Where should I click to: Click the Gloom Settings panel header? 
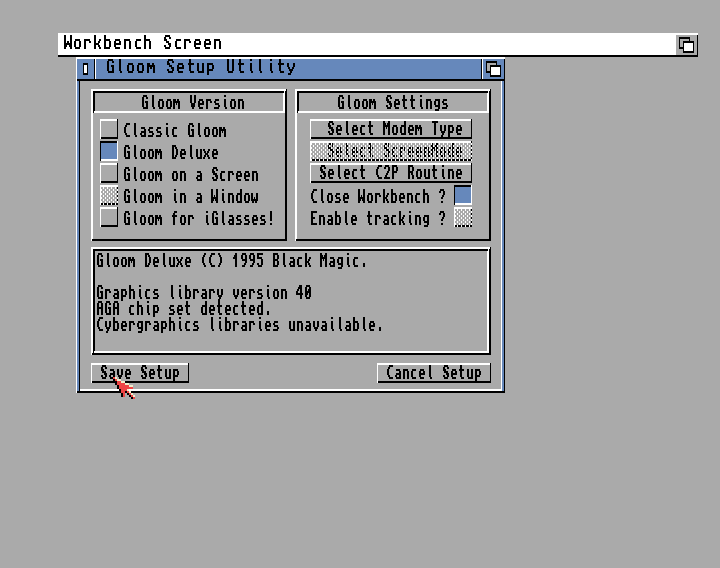click(392, 103)
